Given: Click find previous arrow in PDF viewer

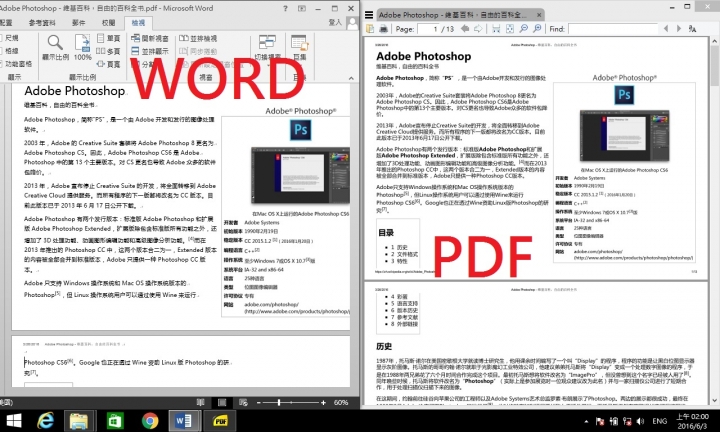Looking at the screenshot, I should [x=665, y=29].
